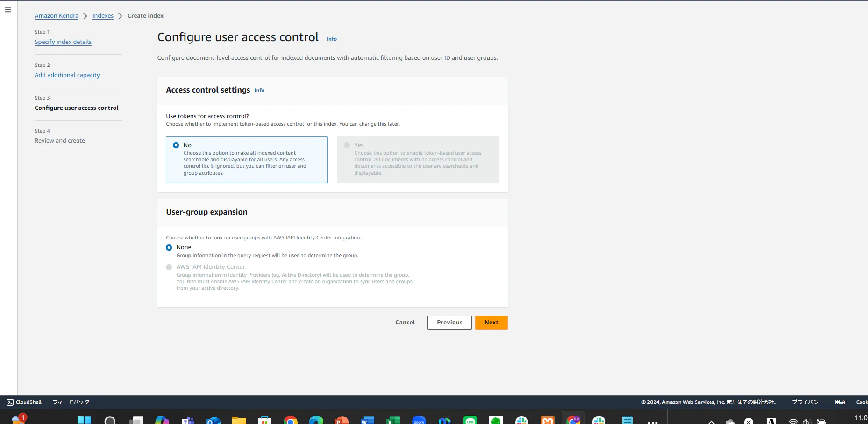The width and height of the screenshot is (868, 424).
Task: Go to Amazon Kendra breadcrumb
Action: tap(57, 16)
